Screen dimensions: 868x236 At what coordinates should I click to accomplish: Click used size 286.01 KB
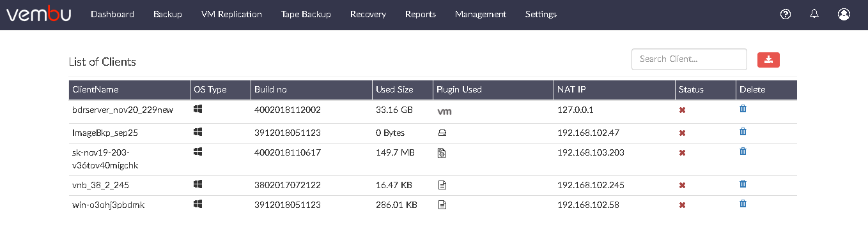tap(396, 205)
